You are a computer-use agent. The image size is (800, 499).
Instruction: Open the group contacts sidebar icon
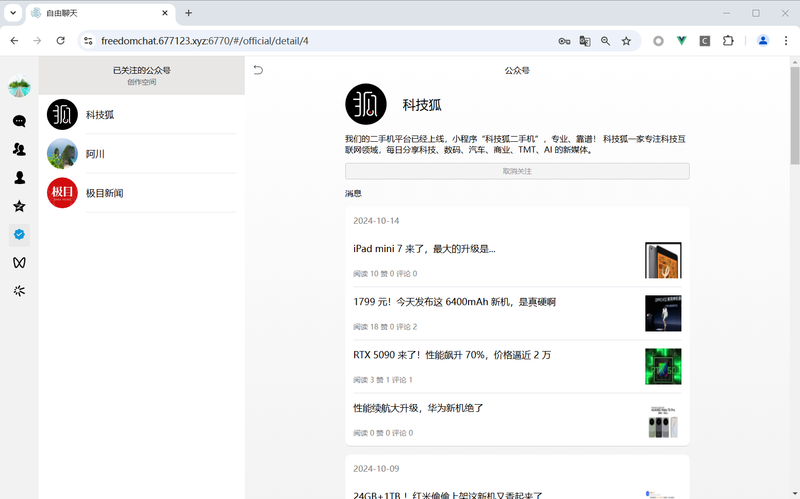click(x=19, y=149)
